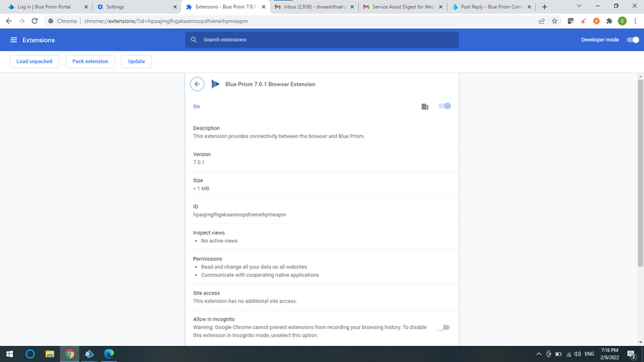Click the reload page icon
This screenshot has height=362, width=644.
[x=35, y=21]
